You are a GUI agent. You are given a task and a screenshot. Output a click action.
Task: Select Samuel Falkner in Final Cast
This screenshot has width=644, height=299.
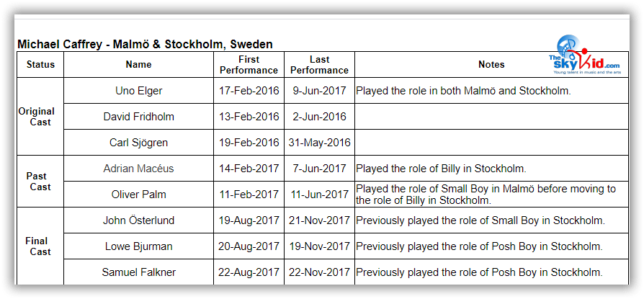[138, 272]
